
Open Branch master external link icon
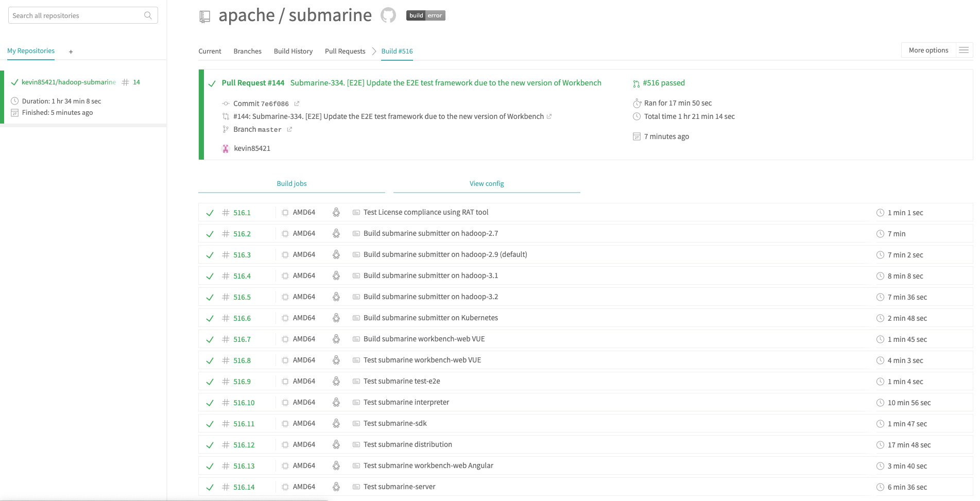[x=289, y=129]
